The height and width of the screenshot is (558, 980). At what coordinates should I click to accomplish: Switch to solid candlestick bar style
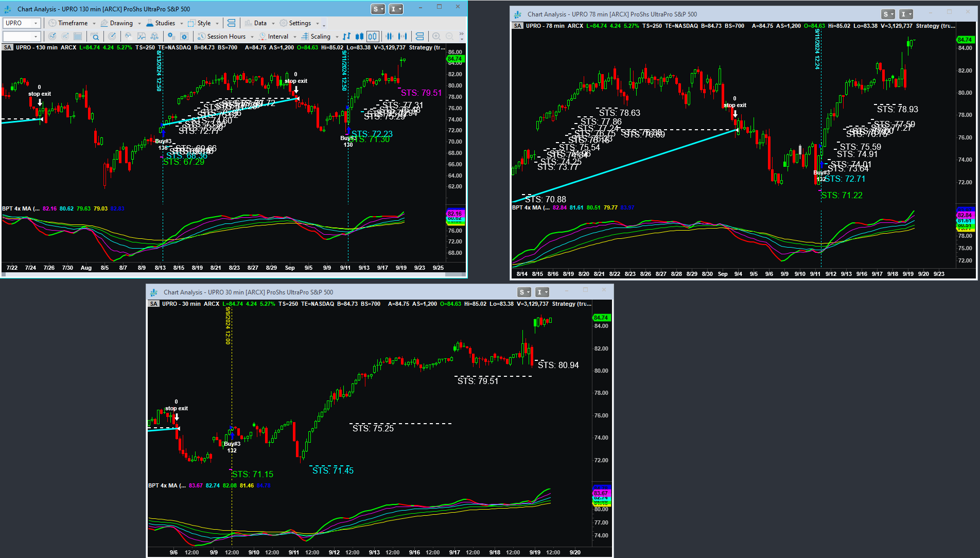359,37
